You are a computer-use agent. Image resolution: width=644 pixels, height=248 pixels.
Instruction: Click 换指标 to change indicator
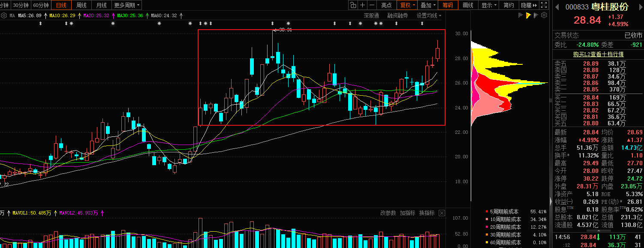click(x=427, y=213)
